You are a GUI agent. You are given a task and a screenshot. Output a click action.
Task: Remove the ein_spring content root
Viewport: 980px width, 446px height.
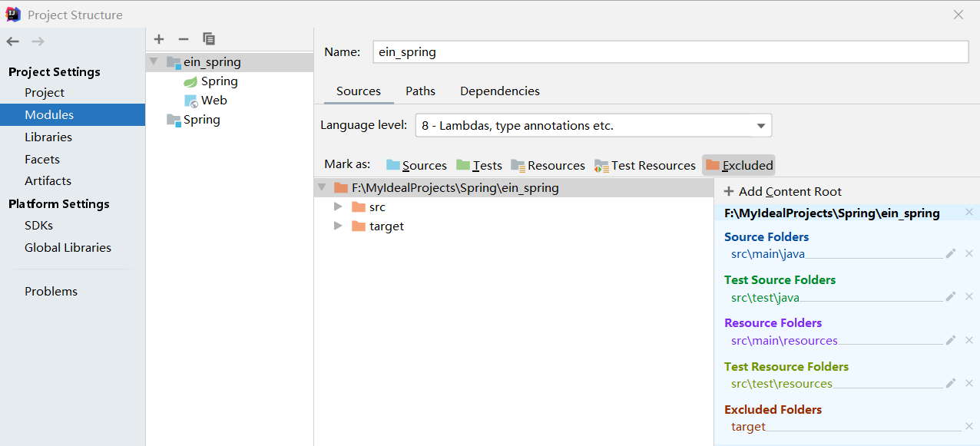click(969, 213)
